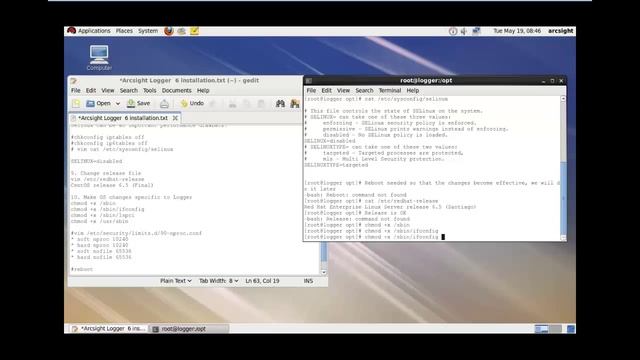Open the Tab Width dropdown in status bar
Screen dimensions: 640x360
[x=218, y=281]
